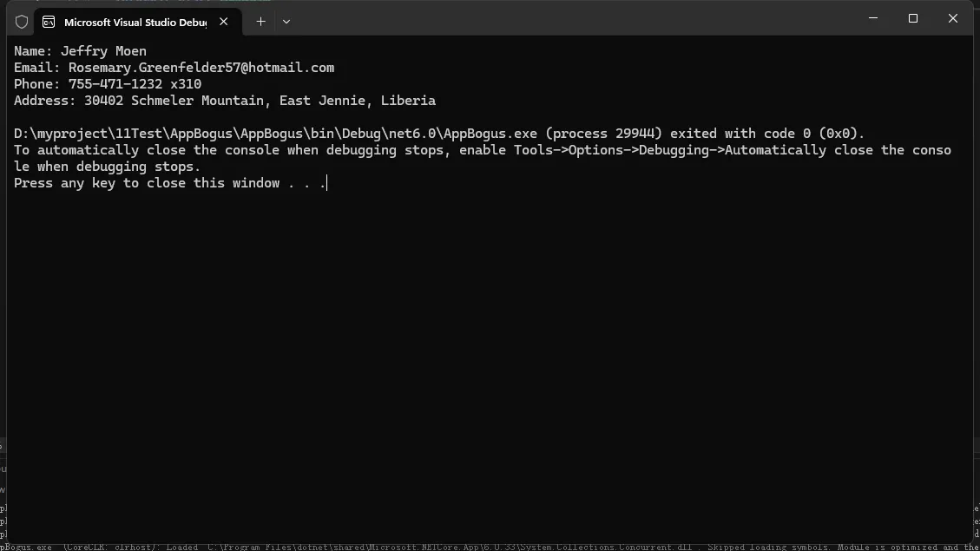Minimize the debug console window

point(873,18)
